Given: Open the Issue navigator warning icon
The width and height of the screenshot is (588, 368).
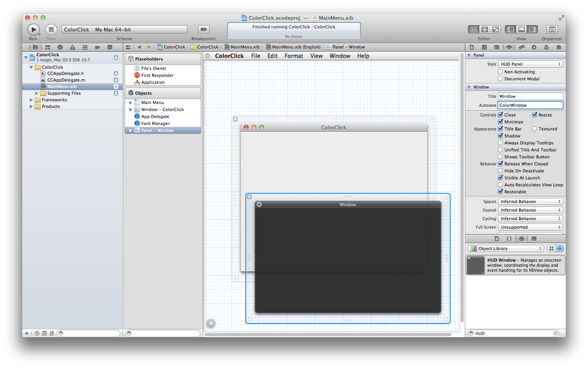Looking at the screenshot, I should pos(73,47).
